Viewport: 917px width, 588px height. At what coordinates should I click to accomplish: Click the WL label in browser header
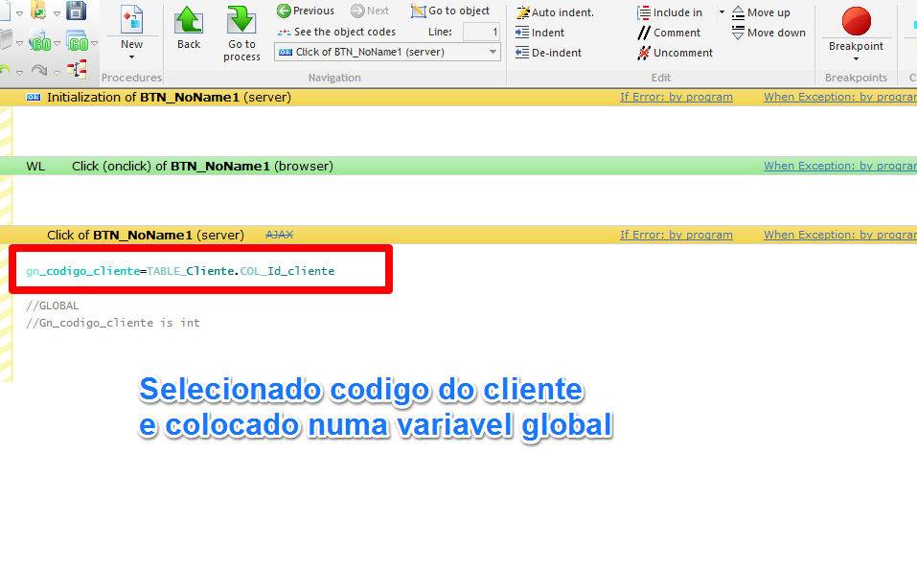tap(35, 166)
